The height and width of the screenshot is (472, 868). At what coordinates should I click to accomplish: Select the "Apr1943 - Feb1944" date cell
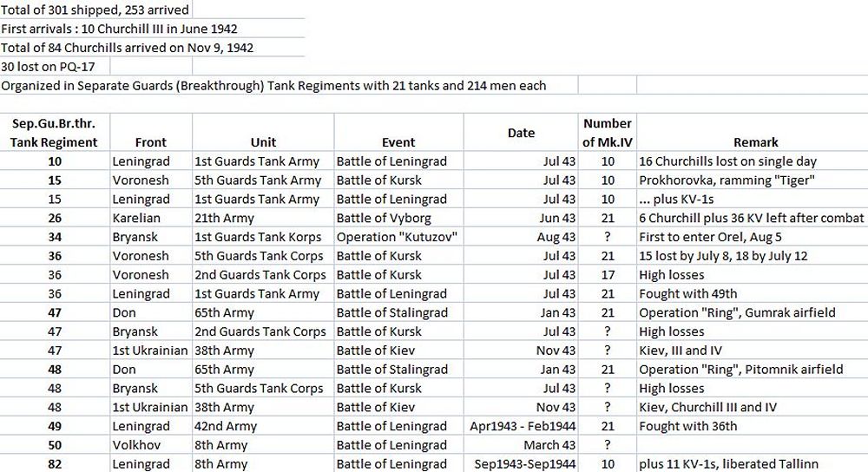coord(521,426)
